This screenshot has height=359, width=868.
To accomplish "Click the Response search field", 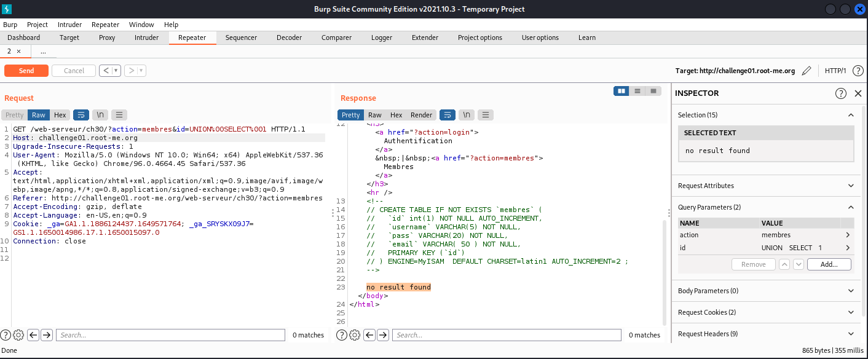I will point(507,335).
